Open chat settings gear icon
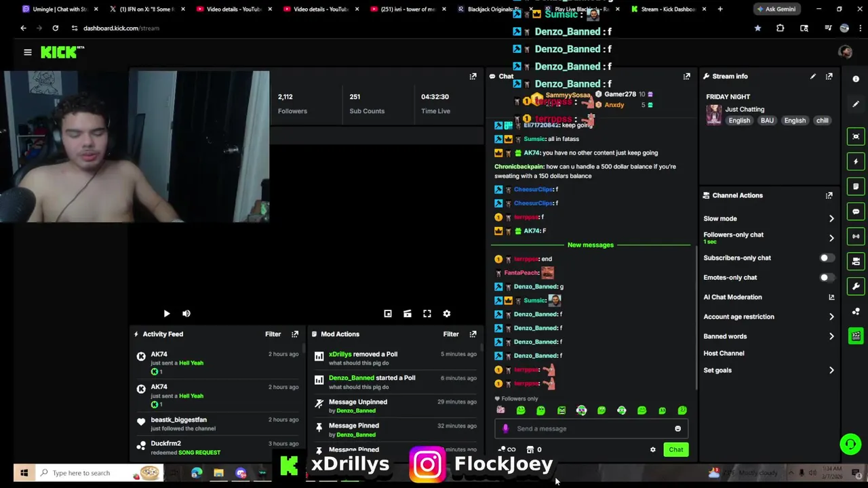Screen dimensions: 868x488 coord(653,450)
